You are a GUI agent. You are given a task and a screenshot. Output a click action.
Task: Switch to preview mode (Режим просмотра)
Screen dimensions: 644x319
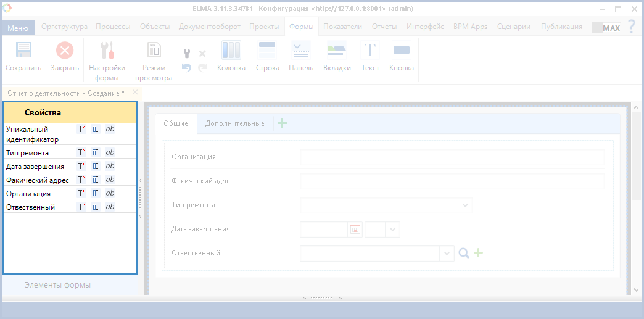pos(154,51)
